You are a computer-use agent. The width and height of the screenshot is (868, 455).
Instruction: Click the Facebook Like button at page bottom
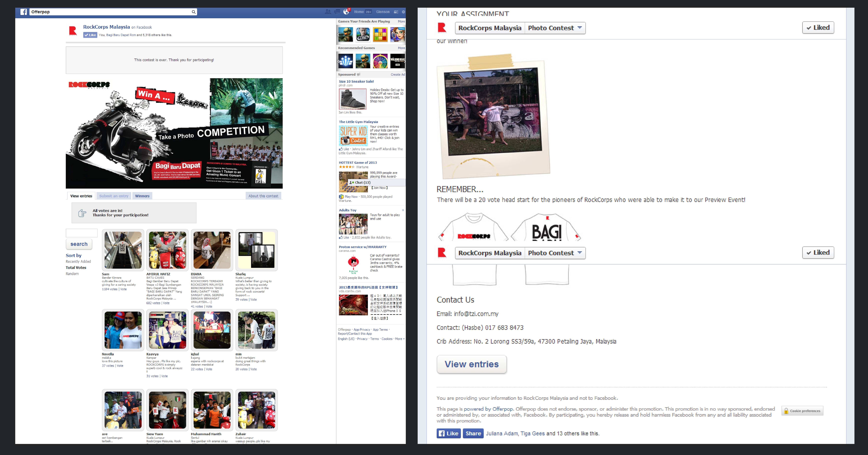[x=449, y=434]
